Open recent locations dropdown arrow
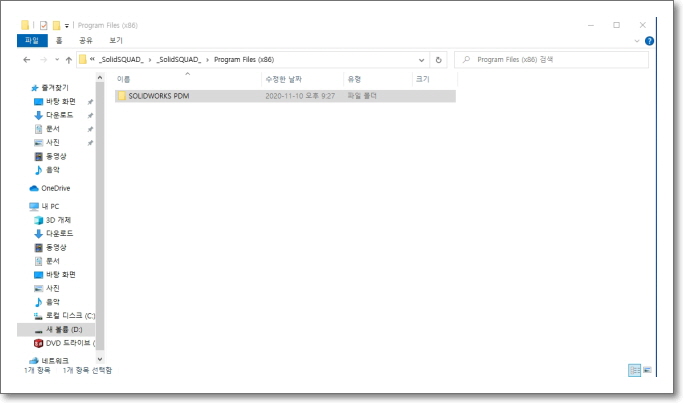684x404 pixels. (57, 60)
